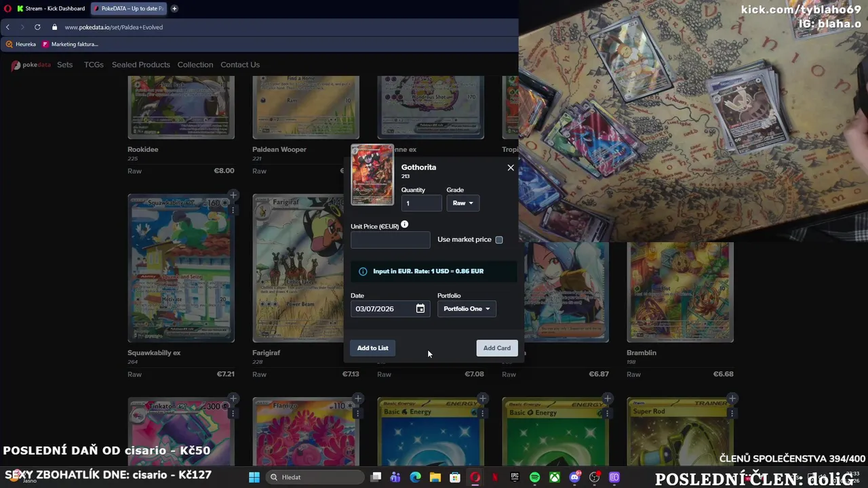The height and width of the screenshot is (488, 868).
Task: Click the Add to List button
Action: pyautogui.click(x=373, y=348)
